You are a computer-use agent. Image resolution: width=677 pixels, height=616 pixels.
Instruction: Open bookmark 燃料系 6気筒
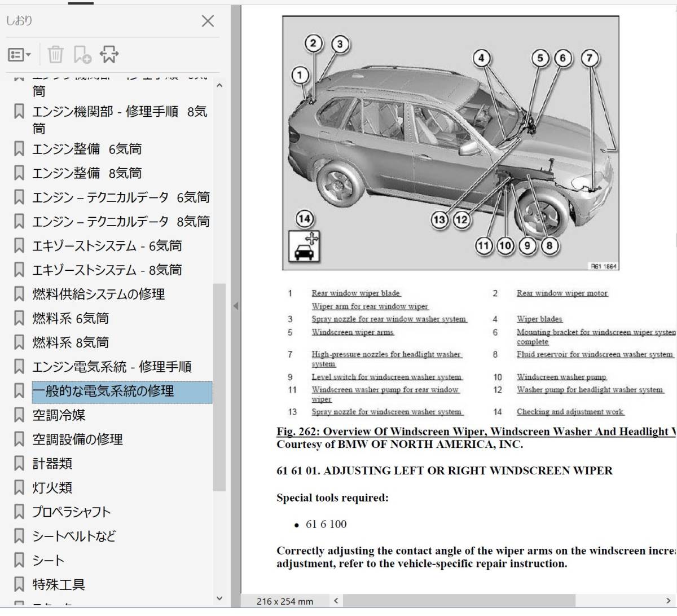[x=71, y=319]
